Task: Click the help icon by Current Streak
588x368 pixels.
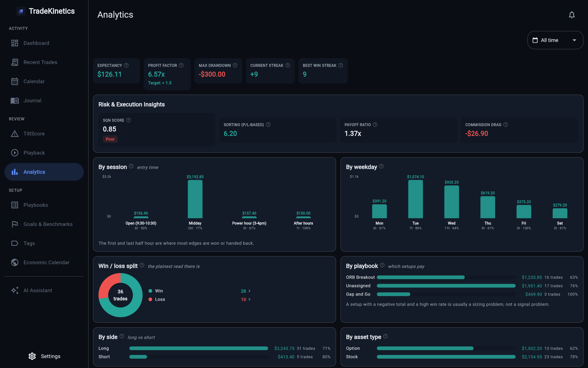Action: click(x=288, y=65)
